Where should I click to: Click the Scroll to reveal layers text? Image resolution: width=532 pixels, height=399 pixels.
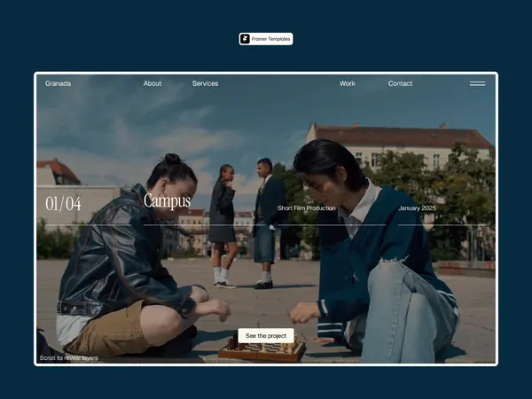coord(69,358)
